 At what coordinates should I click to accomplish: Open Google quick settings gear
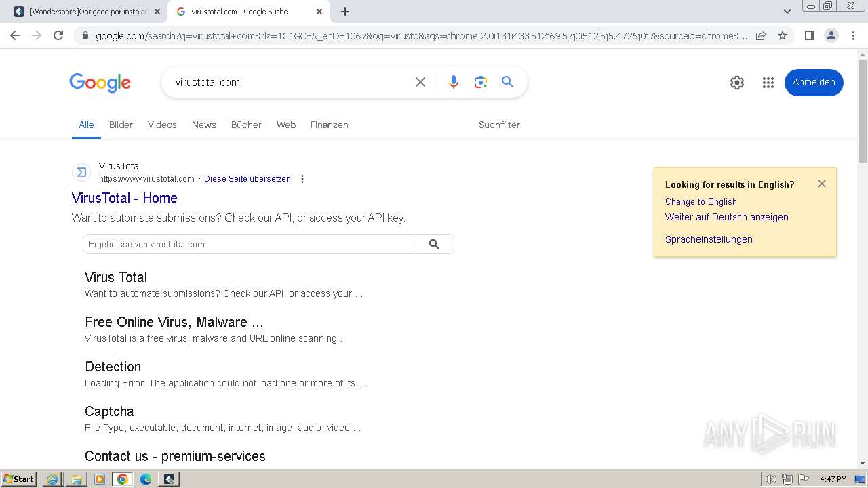pos(737,83)
